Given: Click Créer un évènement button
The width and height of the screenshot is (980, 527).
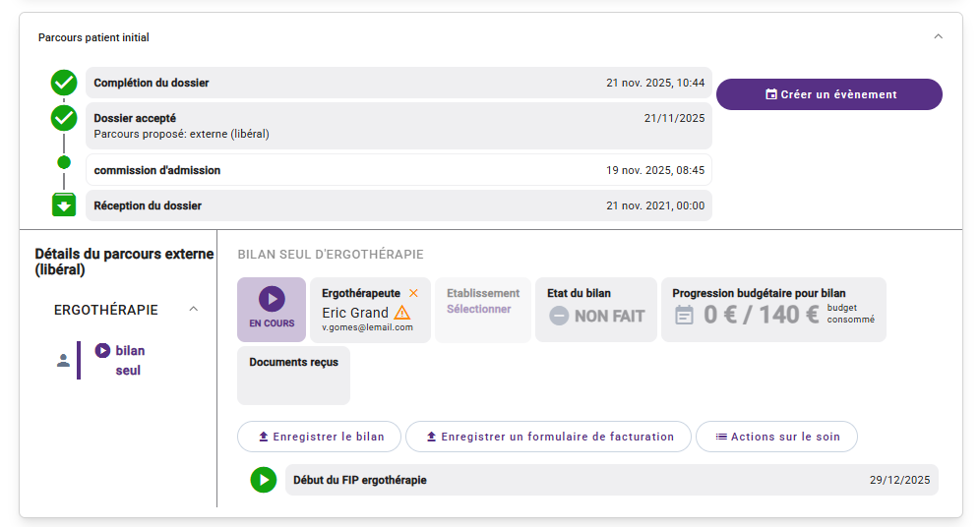Looking at the screenshot, I should tap(828, 94).
